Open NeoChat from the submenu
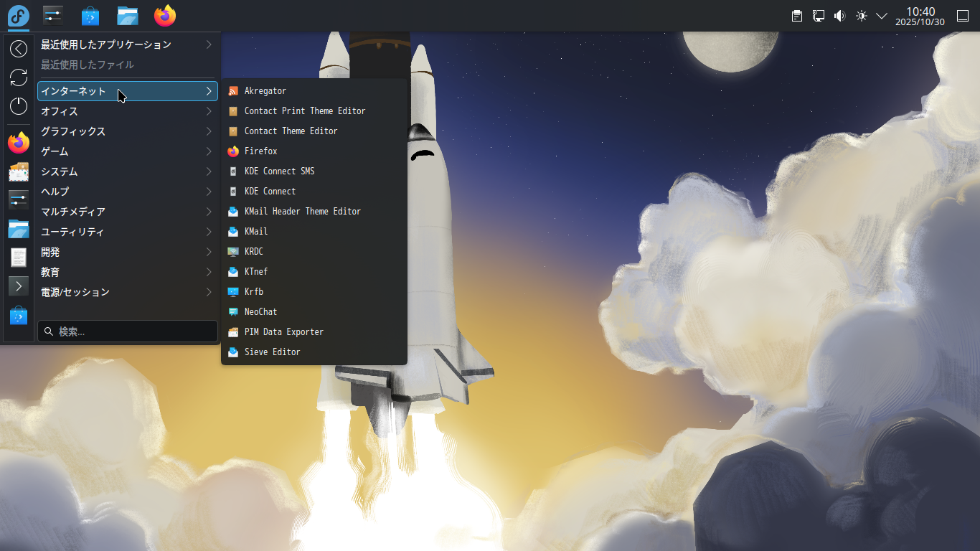This screenshot has width=980, height=551. (314, 312)
